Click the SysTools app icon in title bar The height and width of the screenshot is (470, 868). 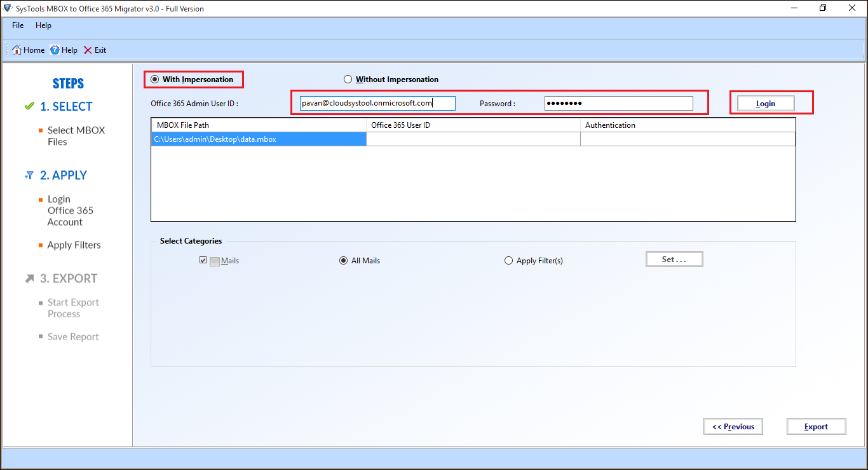click(8, 9)
